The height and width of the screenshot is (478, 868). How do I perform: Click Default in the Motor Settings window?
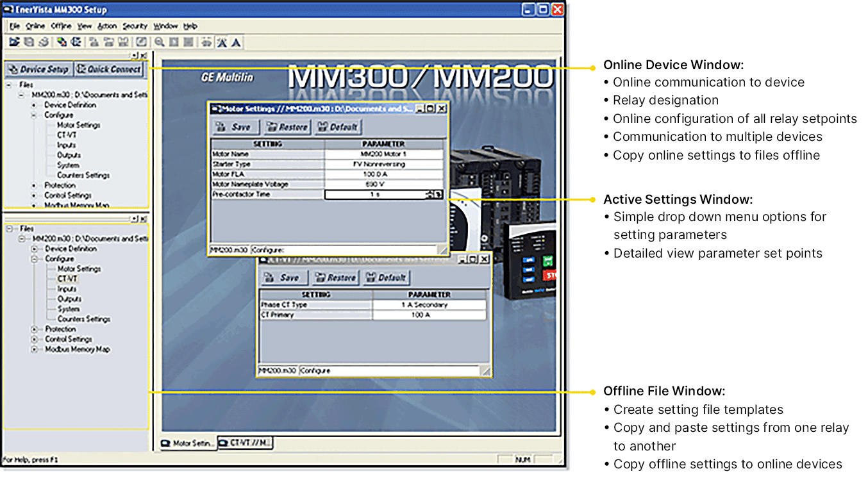click(x=338, y=127)
